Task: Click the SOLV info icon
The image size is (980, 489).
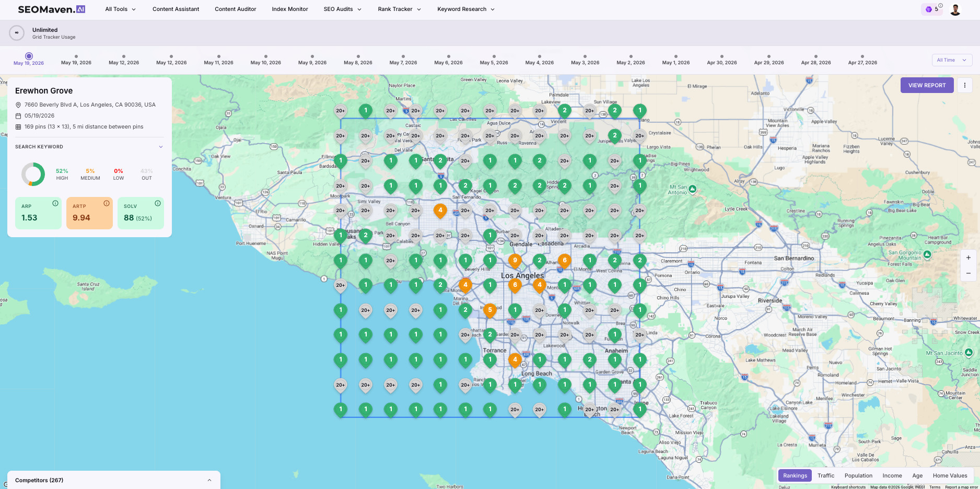Action: click(x=158, y=203)
